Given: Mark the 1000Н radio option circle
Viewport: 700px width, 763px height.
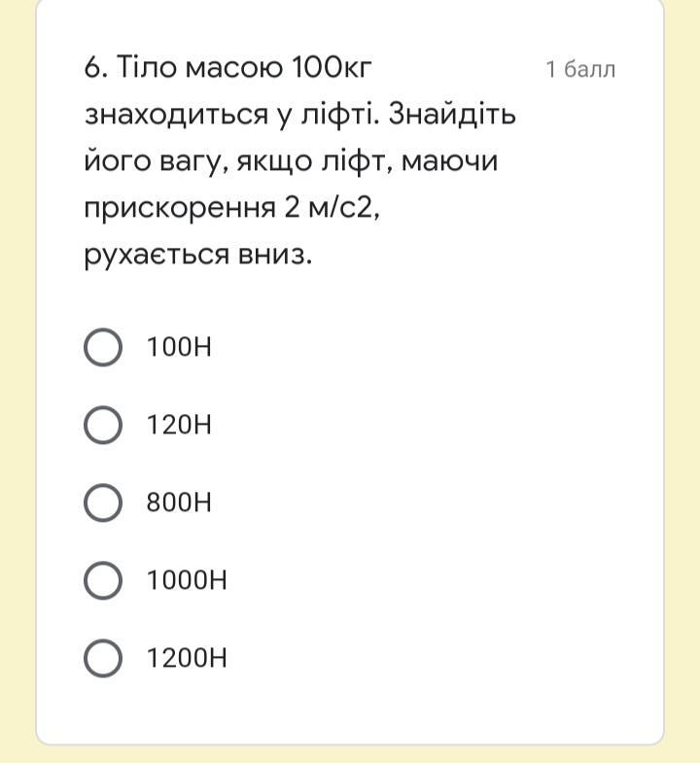Looking at the screenshot, I should pos(103,580).
